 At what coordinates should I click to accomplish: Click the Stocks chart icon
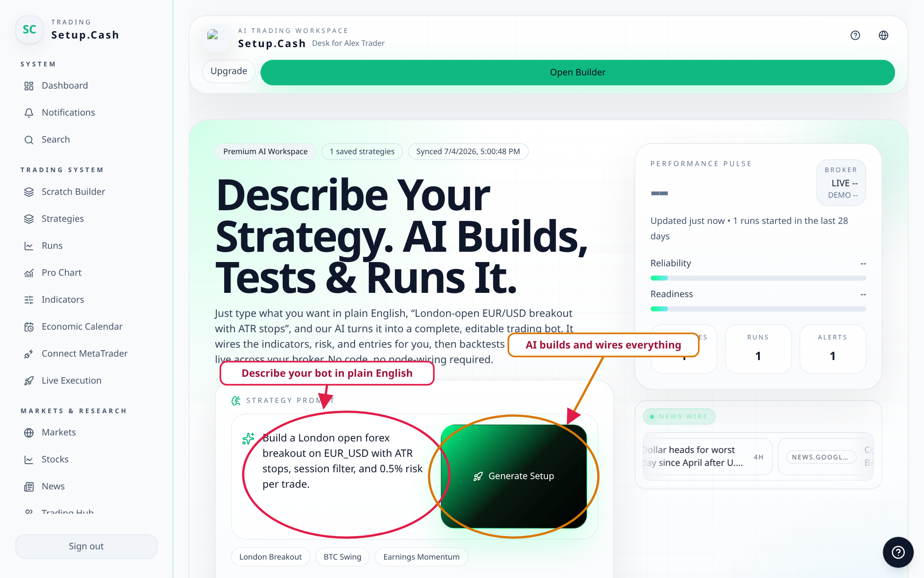29,460
